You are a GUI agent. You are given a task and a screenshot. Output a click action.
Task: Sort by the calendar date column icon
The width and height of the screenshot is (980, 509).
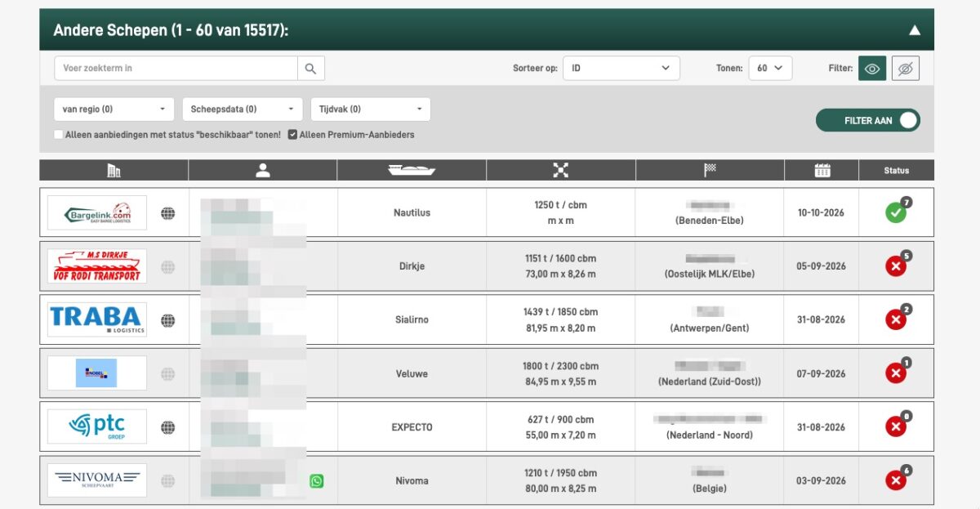click(822, 170)
